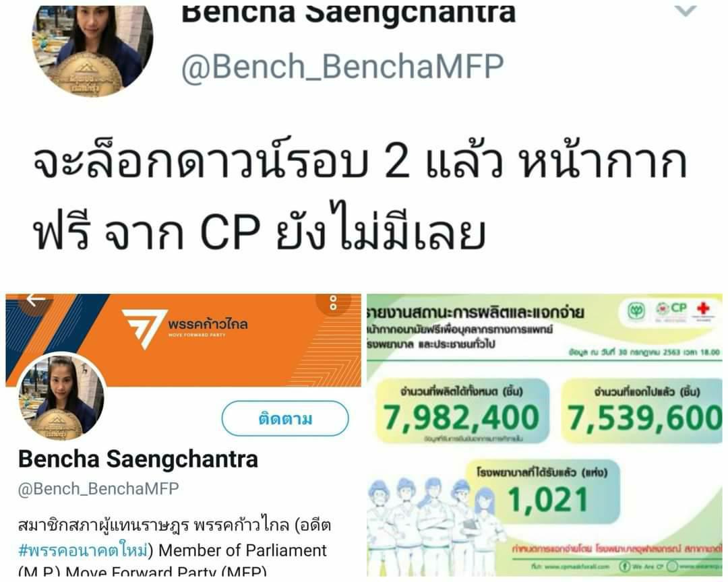Open the small profile avatar photo

tap(61, 395)
